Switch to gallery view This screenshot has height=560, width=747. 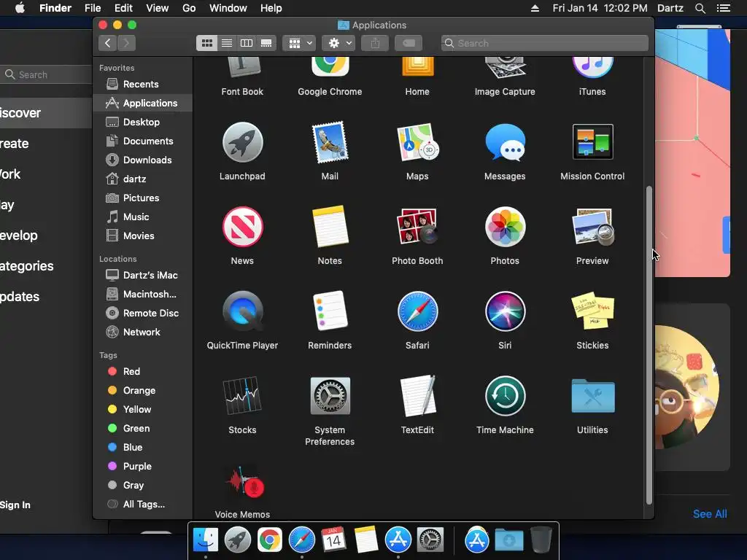point(266,43)
